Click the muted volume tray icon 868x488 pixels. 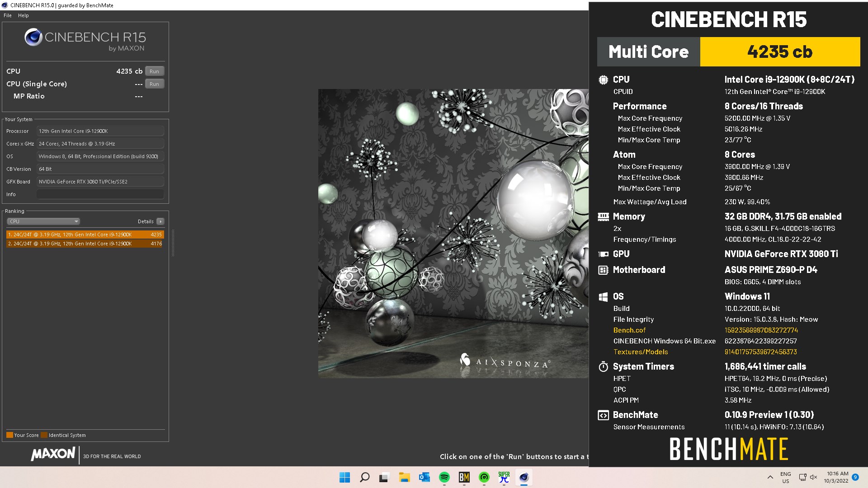tap(813, 477)
